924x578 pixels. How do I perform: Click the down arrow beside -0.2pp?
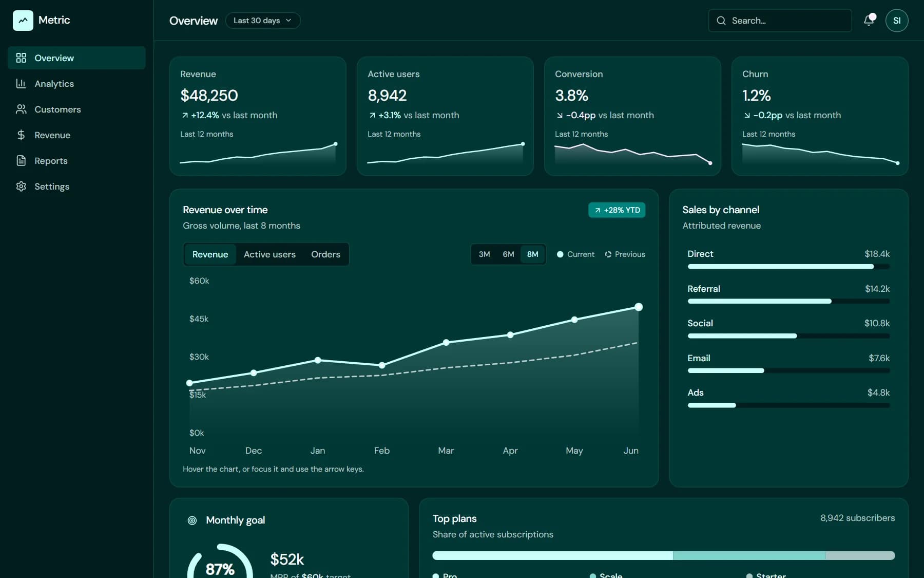click(747, 116)
